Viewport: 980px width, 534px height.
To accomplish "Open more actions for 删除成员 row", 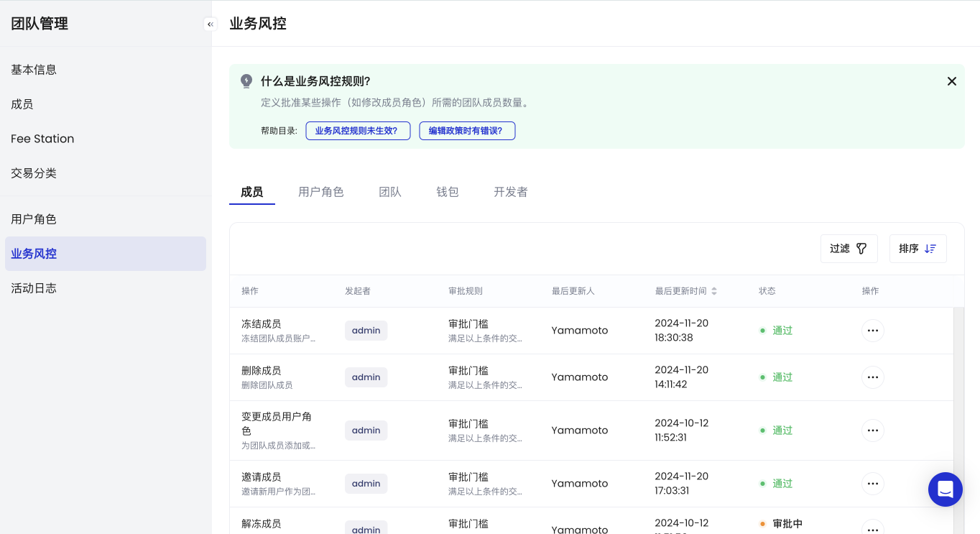I will coord(873,377).
